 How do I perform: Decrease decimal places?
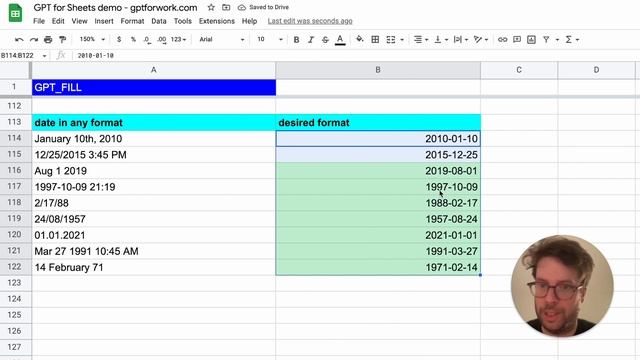coord(147,40)
